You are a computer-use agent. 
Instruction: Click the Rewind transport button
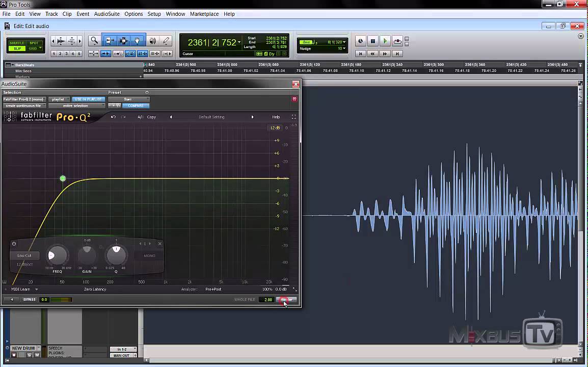pyautogui.click(x=372, y=54)
